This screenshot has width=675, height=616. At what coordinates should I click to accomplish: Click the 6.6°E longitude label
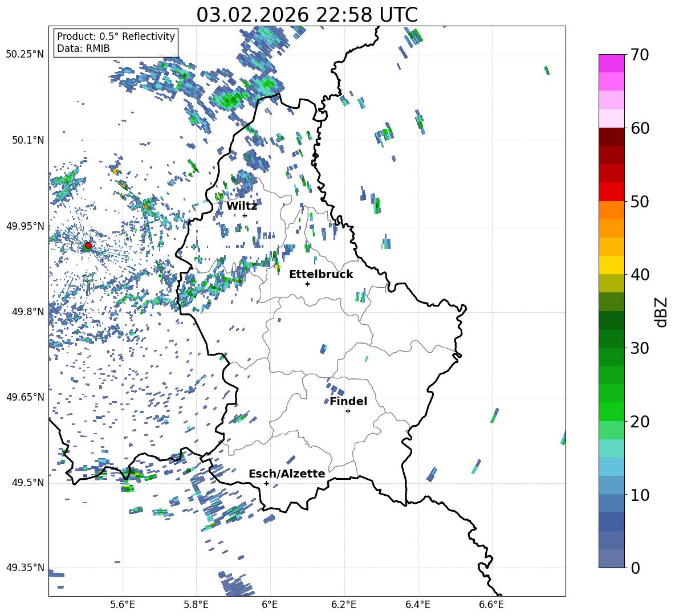coord(491,605)
